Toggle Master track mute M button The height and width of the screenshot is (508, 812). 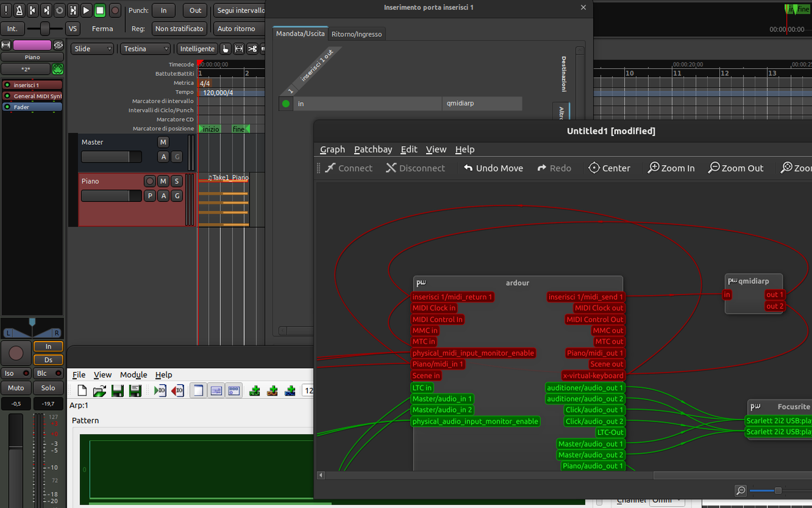[x=163, y=142]
